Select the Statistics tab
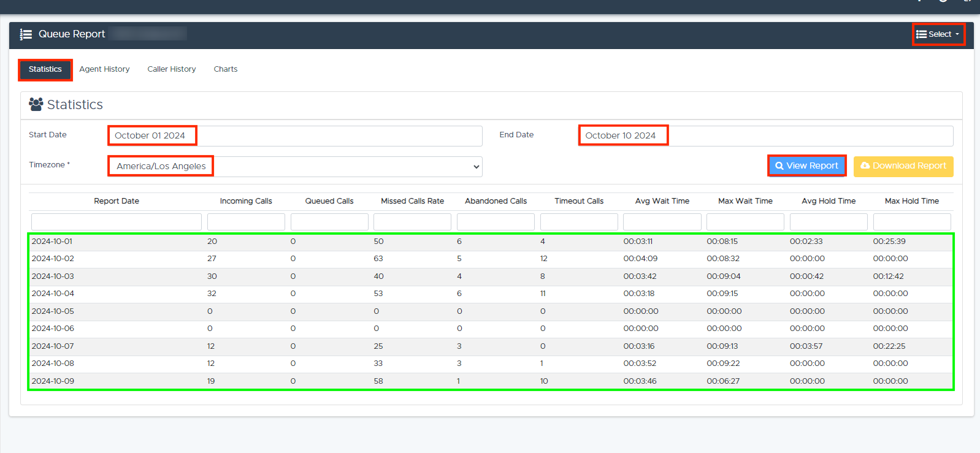Image resolution: width=980 pixels, height=453 pixels. click(x=45, y=69)
